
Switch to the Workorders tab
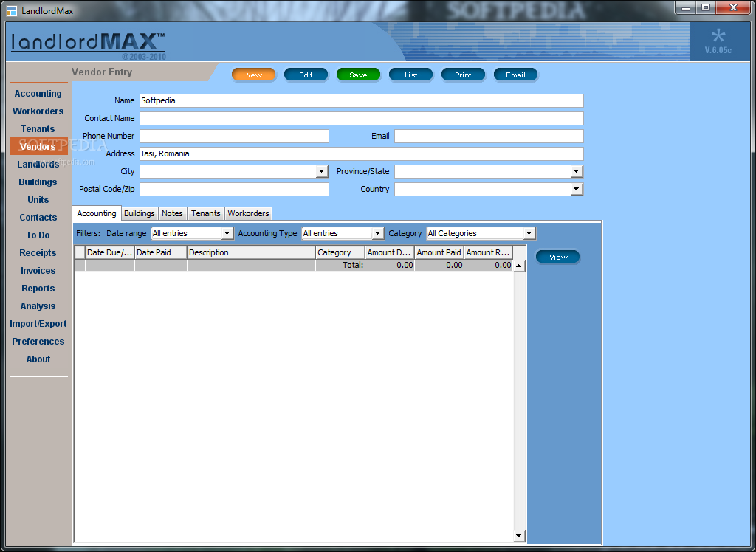248,213
